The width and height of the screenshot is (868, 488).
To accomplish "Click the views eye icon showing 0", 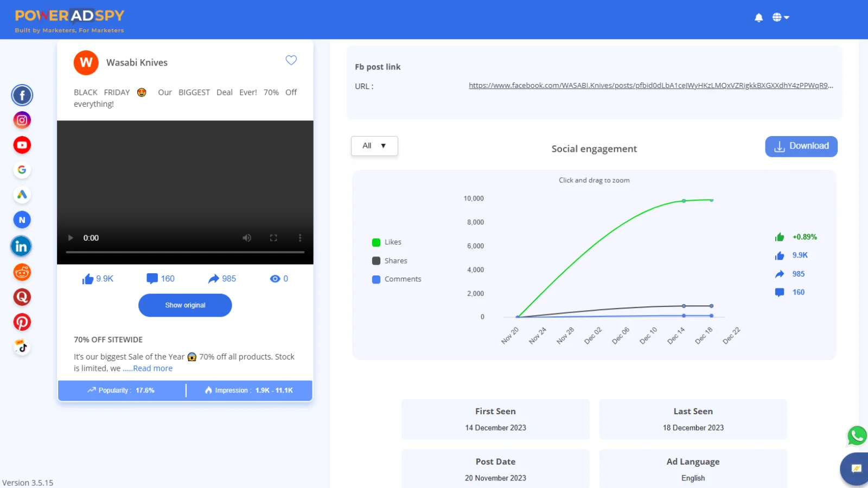I will [275, 279].
